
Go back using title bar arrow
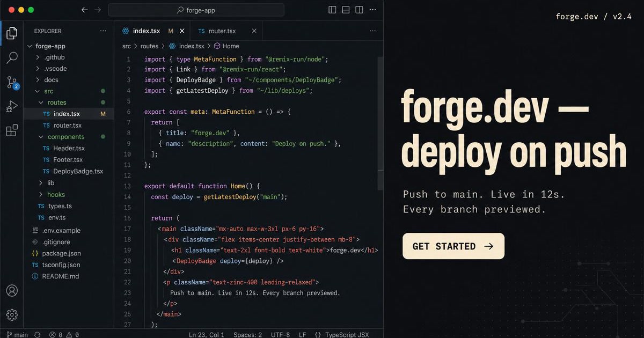point(85,10)
